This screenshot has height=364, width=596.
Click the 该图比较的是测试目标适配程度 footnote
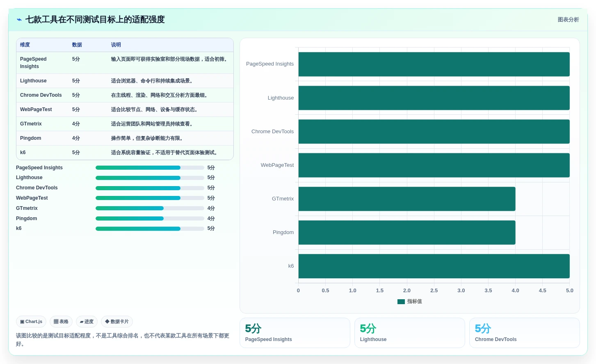[x=123, y=340]
